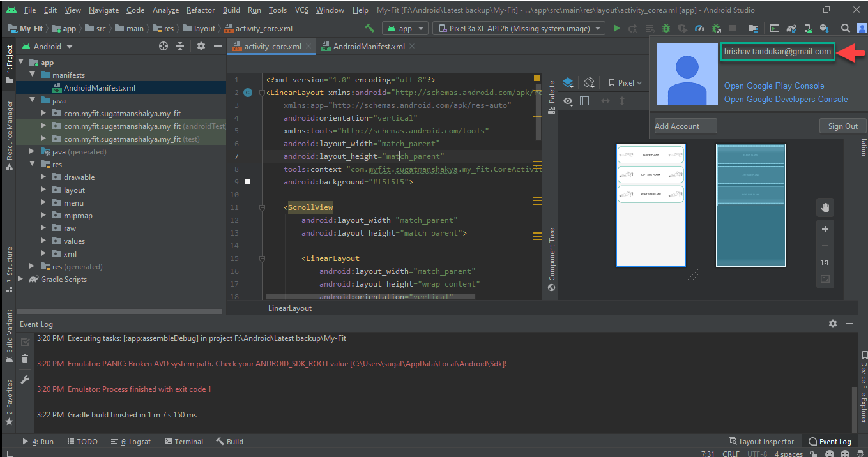868x457 pixels.
Task: Open the Layout Inspector button
Action: 761,441
